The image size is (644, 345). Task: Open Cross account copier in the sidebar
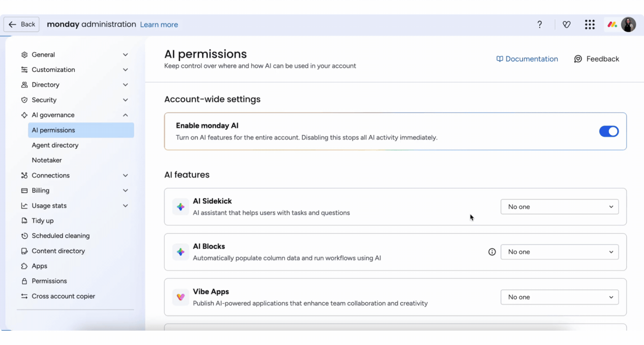tap(63, 296)
